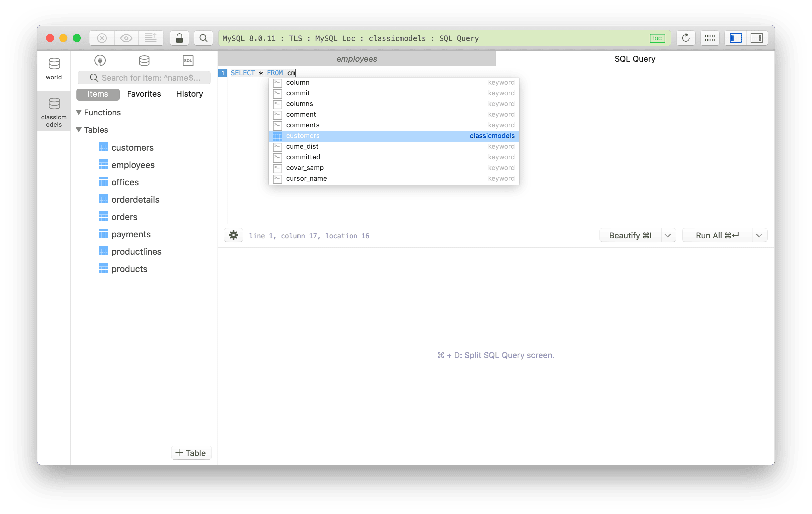Screen dimensions: 812x514
Task: Click the offices table icon in sidebar
Action: click(x=103, y=182)
